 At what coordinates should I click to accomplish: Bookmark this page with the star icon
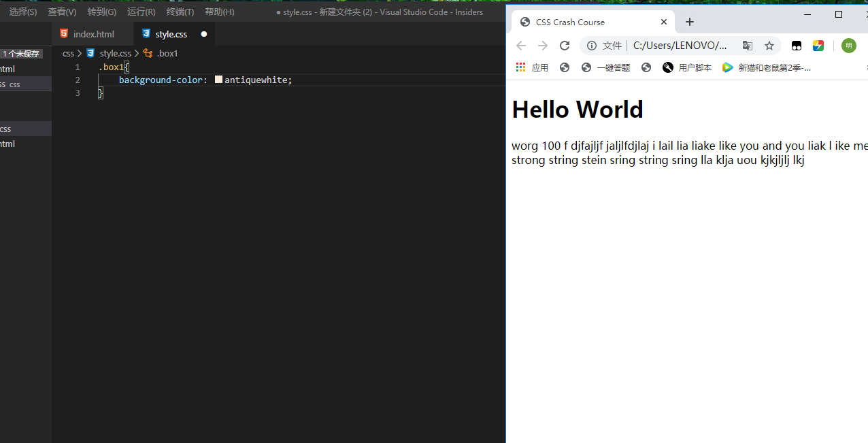click(769, 46)
